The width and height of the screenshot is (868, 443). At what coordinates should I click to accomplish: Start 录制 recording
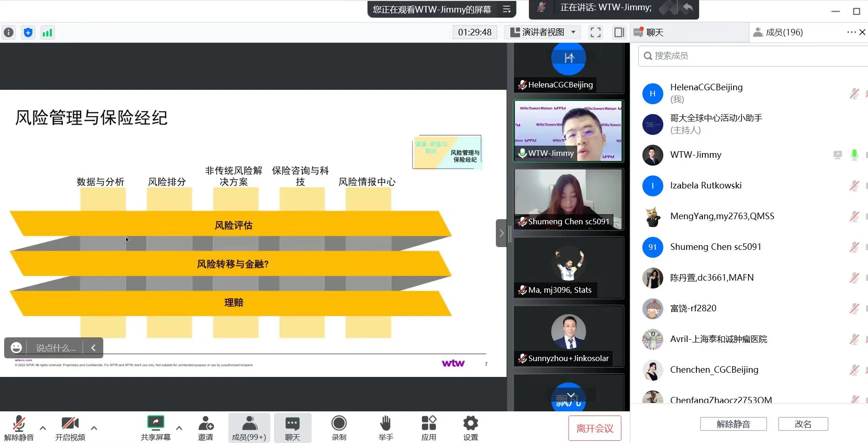point(339,428)
